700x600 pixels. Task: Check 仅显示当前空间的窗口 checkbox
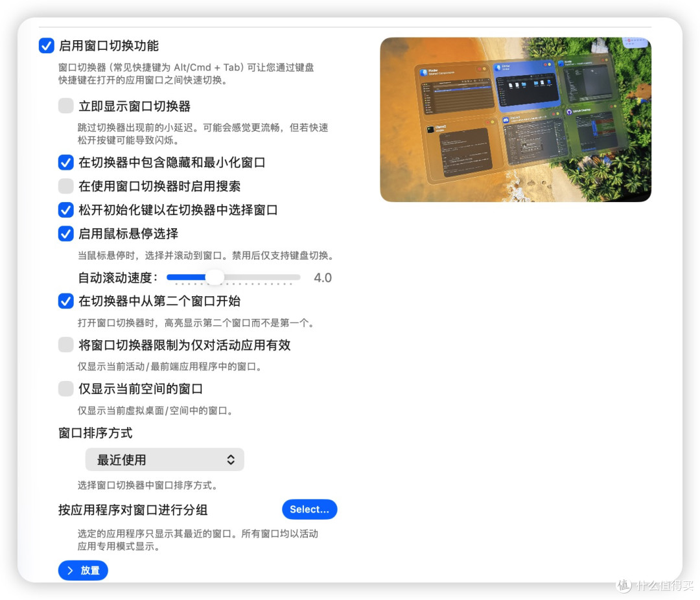click(x=66, y=389)
